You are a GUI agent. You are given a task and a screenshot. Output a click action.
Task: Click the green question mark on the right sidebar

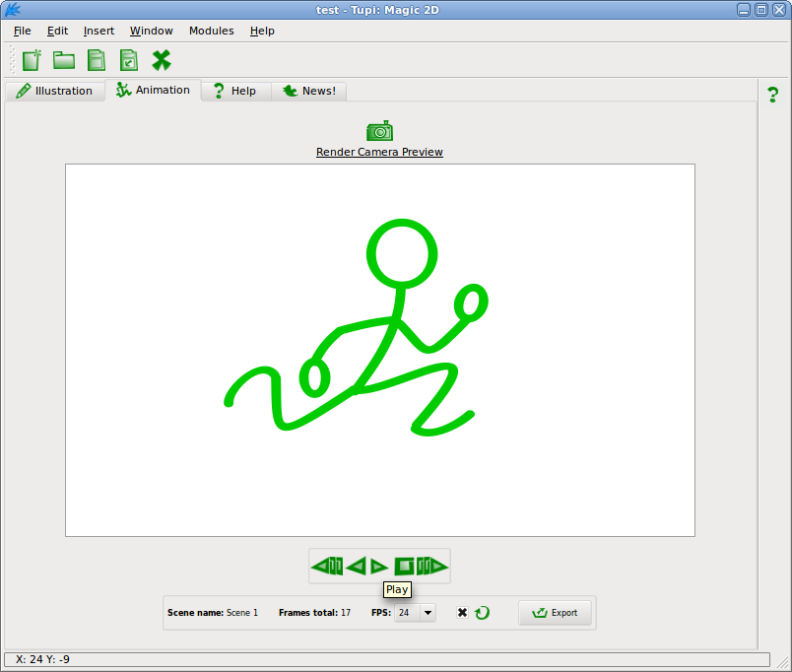773,95
